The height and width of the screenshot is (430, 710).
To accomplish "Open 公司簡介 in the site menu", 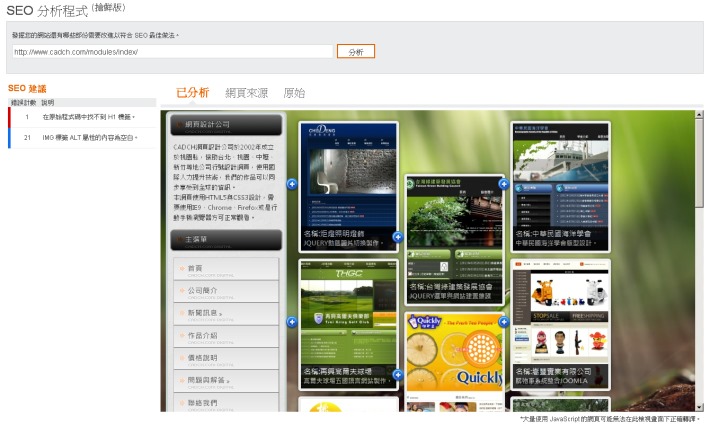I will tap(225, 291).
